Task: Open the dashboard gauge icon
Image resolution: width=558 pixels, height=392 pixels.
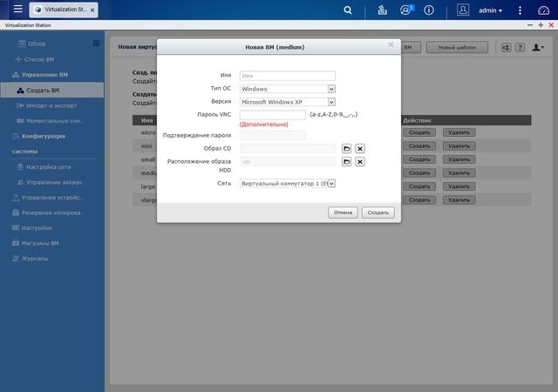Action: coord(543,10)
